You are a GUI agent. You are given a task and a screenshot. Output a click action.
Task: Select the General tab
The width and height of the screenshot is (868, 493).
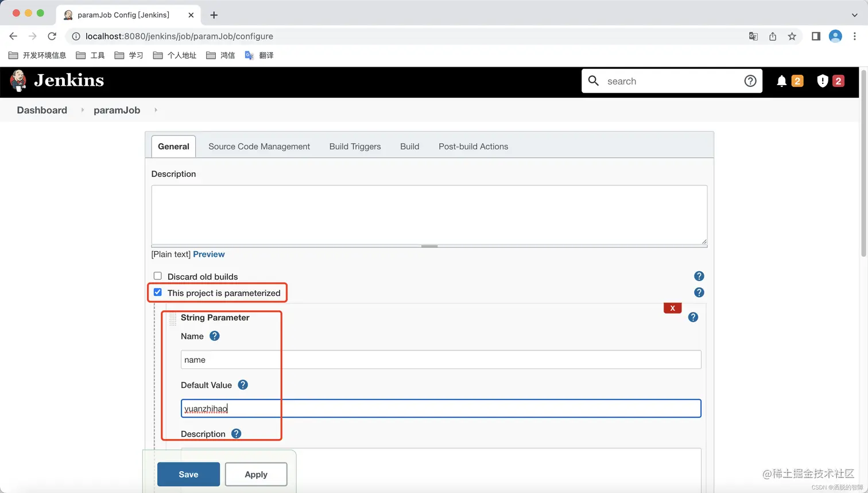173,147
